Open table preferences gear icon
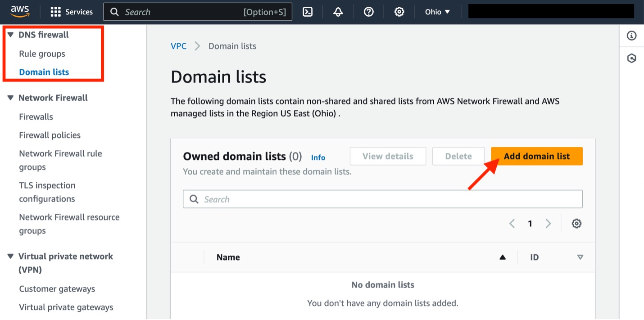 click(x=576, y=224)
